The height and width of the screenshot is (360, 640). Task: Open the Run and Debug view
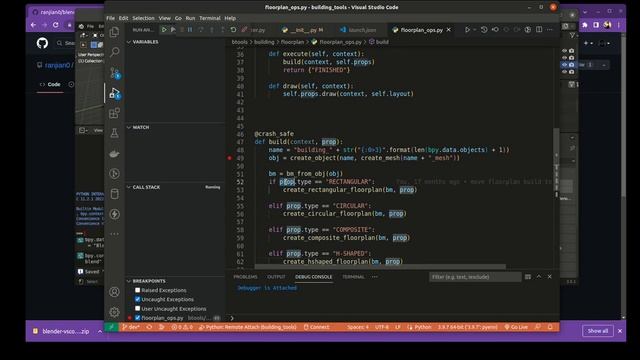(x=115, y=93)
